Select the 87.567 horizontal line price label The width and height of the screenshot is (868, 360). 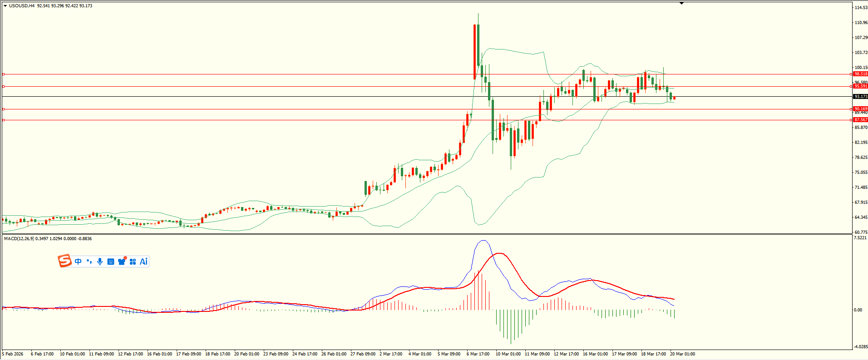point(860,120)
